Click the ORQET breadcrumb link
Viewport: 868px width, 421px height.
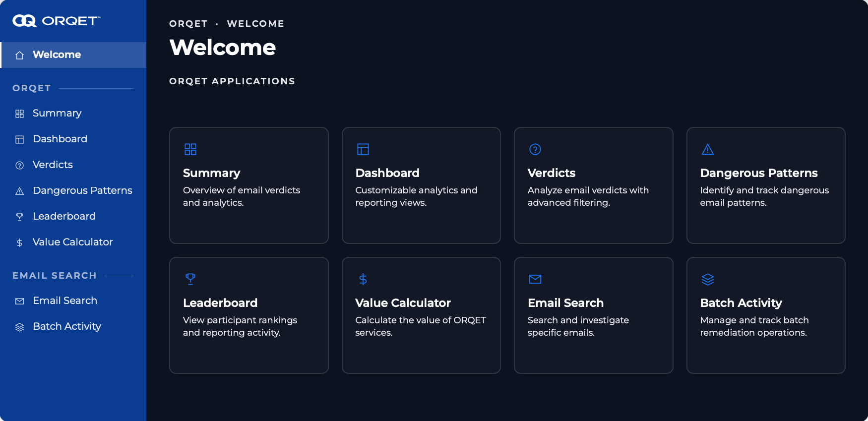[x=188, y=24]
